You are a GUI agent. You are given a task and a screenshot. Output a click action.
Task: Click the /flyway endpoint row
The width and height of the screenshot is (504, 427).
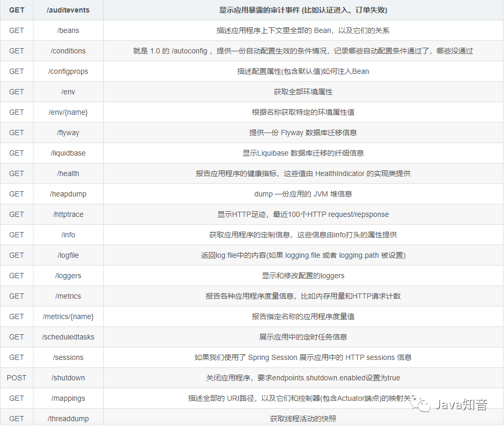pyautogui.click(x=68, y=133)
